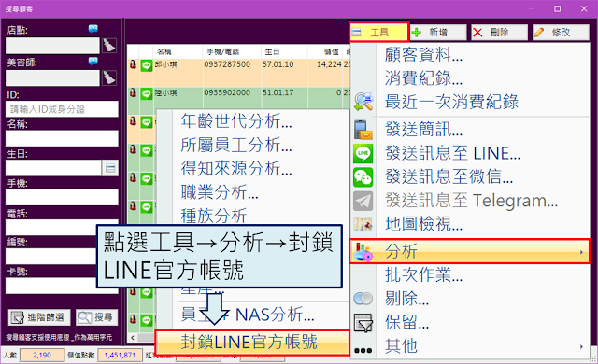
Task: Click the 新增 add button
Action: [438, 33]
